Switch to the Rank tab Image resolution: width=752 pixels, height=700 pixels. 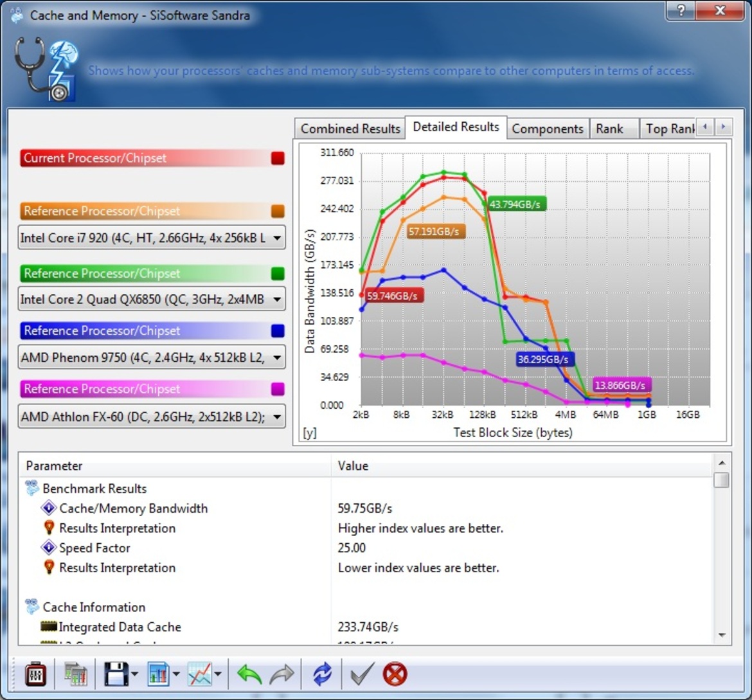click(613, 129)
